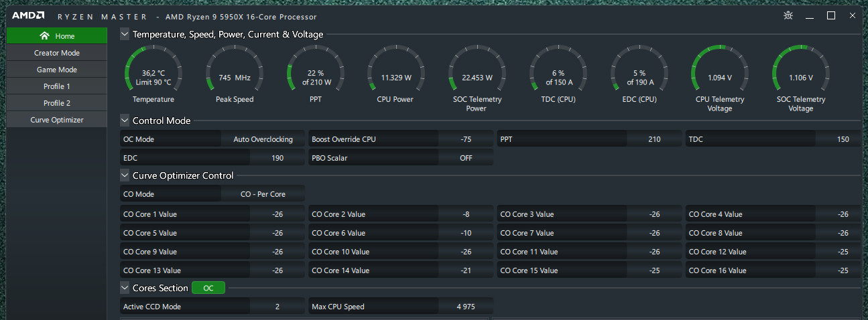Click the CO Core 16 Value field
Image resolution: width=868 pixels, height=320 pixels.
point(773,270)
